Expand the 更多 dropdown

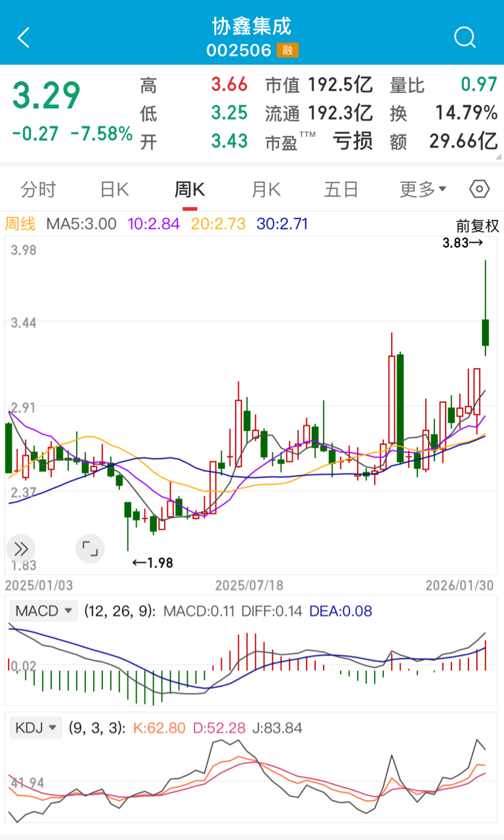pos(423,190)
